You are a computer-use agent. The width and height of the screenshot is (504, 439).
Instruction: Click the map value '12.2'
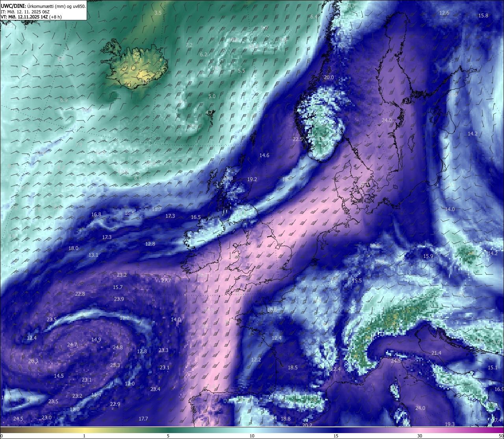[256, 360]
